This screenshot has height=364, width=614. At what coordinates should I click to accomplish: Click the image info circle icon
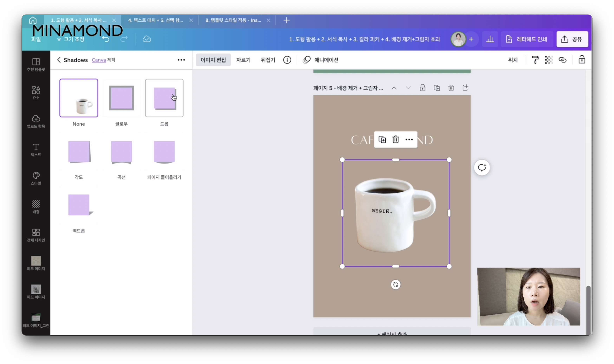[x=287, y=60]
